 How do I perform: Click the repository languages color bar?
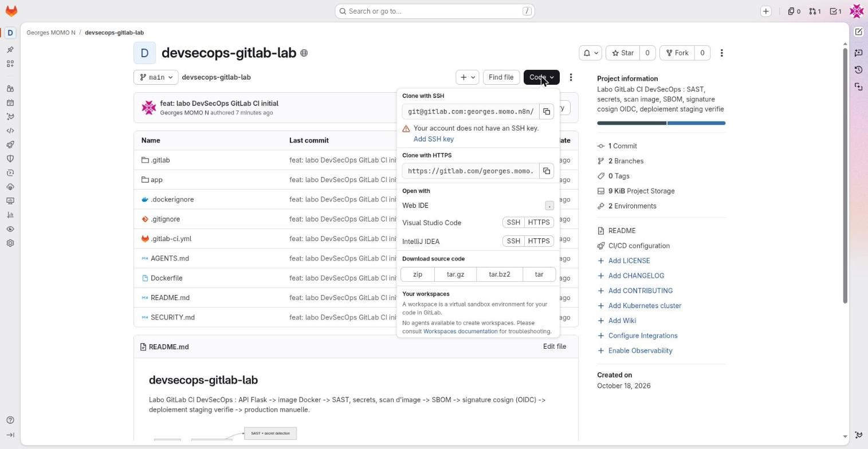(x=661, y=123)
